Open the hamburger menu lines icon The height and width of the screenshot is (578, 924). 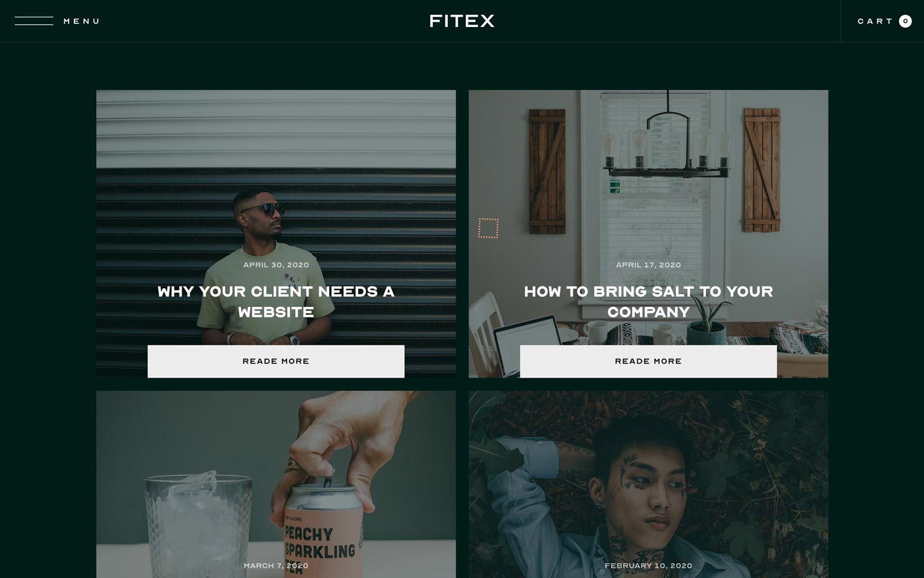pyautogui.click(x=34, y=21)
